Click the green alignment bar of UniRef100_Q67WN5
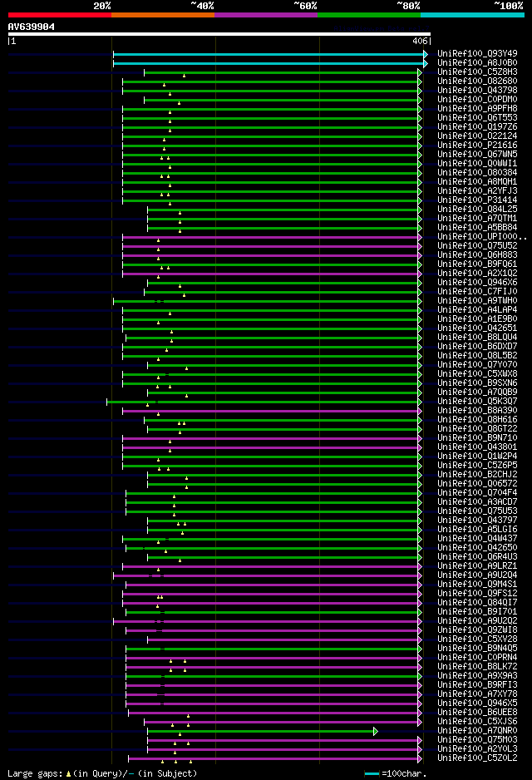The image size is (532, 780). click(x=270, y=155)
